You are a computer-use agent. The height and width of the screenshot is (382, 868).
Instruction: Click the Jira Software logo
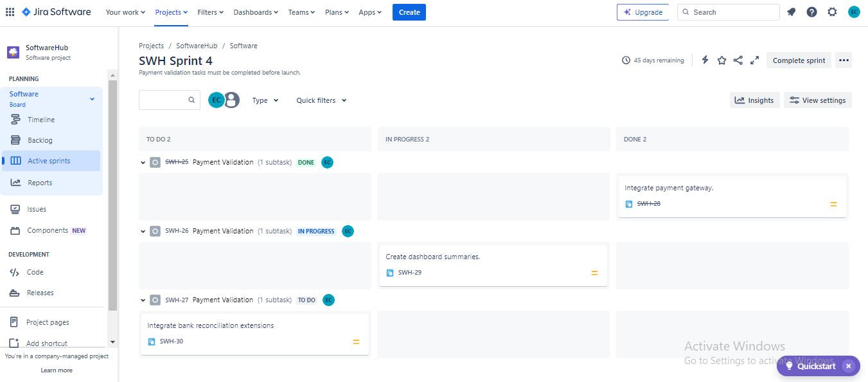tap(57, 12)
